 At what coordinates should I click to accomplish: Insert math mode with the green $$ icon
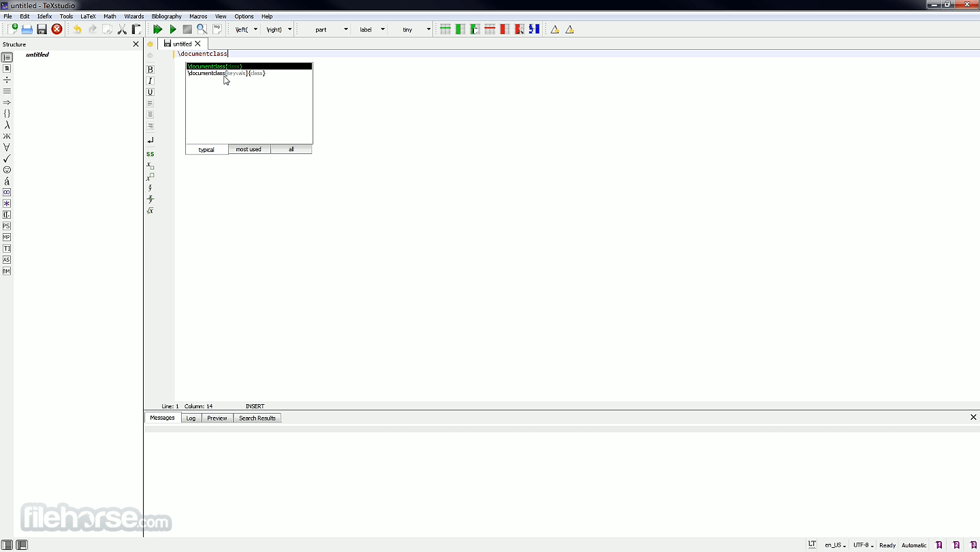pyautogui.click(x=151, y=154)
